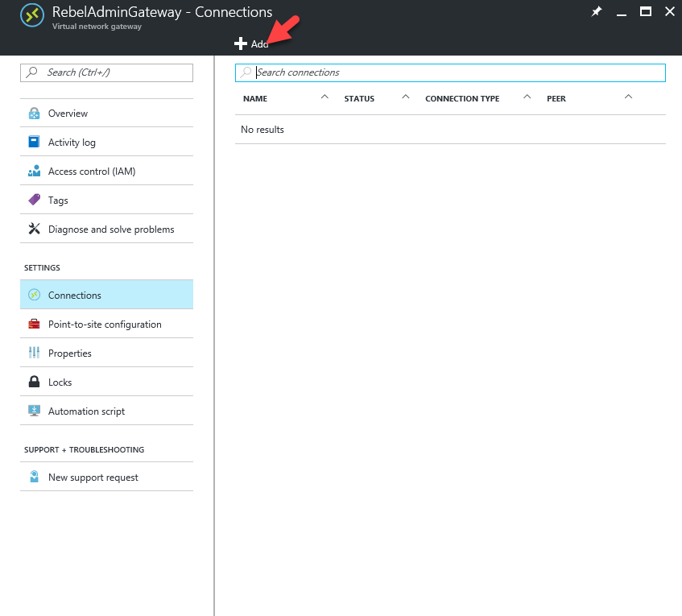Pin the blade with pin icon
The image size is (682, 616).
point(597,12)
